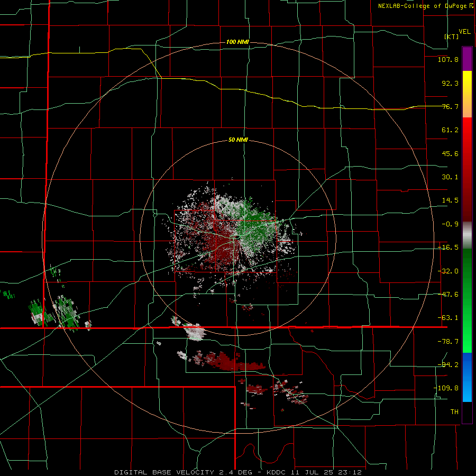Select the 30.1 scale value
The height and width of the screenshot is (476, 476).
pyautogui.click(x=450, y=177)
